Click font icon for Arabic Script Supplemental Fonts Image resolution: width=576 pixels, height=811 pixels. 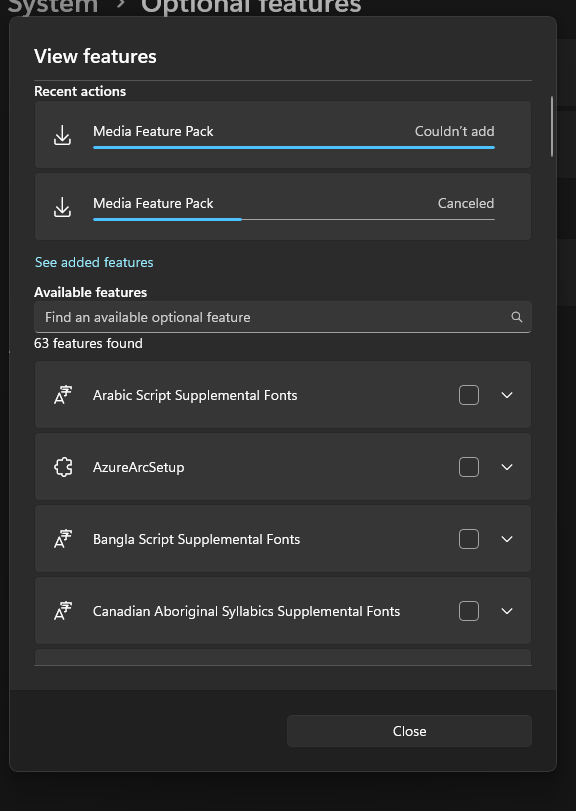pyautogui.click(x=63, y=395)
